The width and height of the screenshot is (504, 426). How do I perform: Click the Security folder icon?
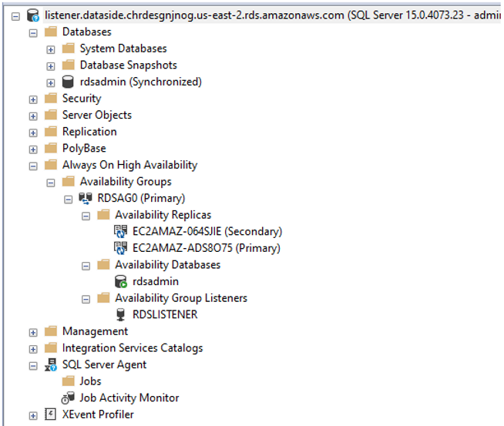(51, 98)
